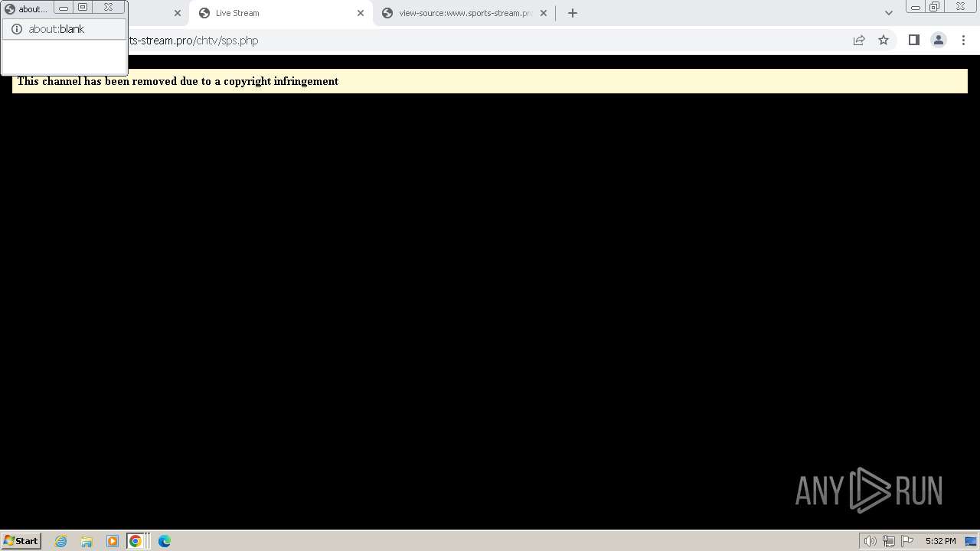This screenshot has height=551, width=980.
Task: Click about:blank popup address text
Action: coord(57,29)
